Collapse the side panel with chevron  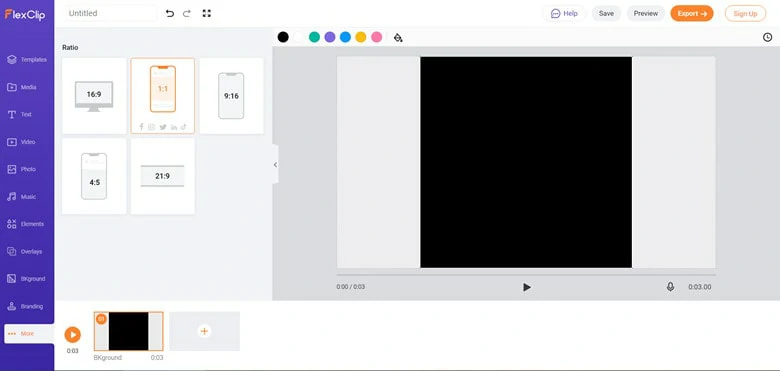275,165
